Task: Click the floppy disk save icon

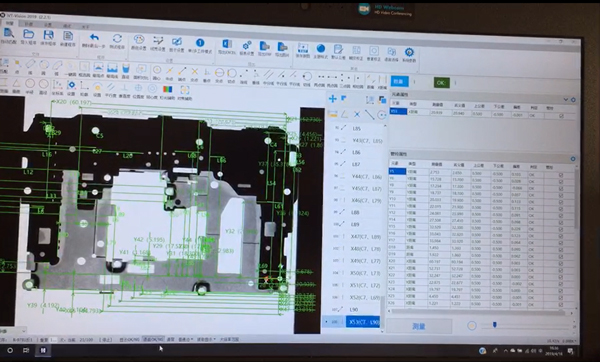Action: click(x=49, y=36)
